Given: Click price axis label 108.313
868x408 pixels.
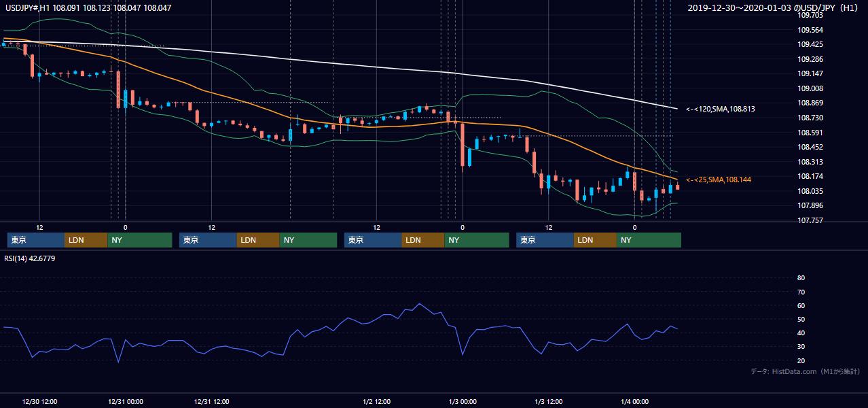Looking at the screenshot, I should (810, 162).
